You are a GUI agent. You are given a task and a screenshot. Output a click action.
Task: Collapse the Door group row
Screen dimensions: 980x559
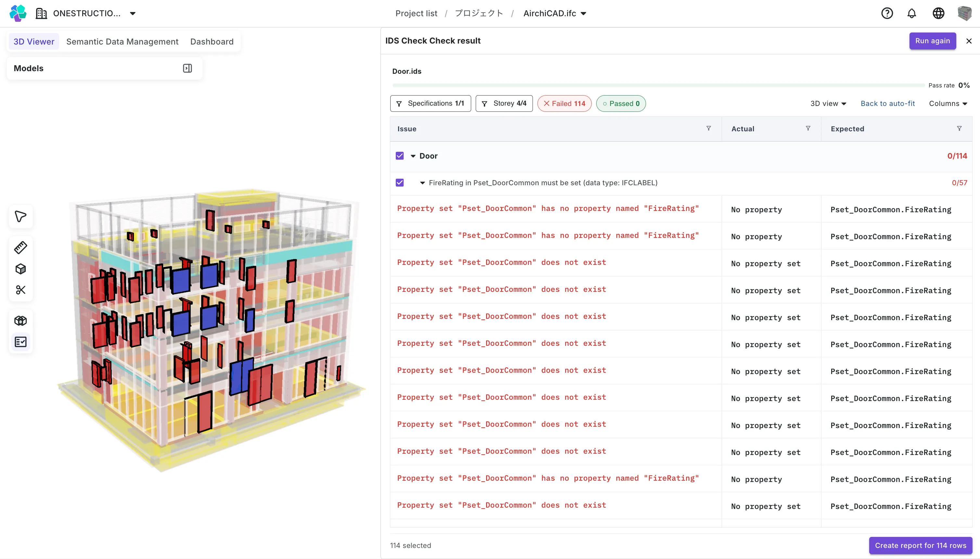coord(413,156)
